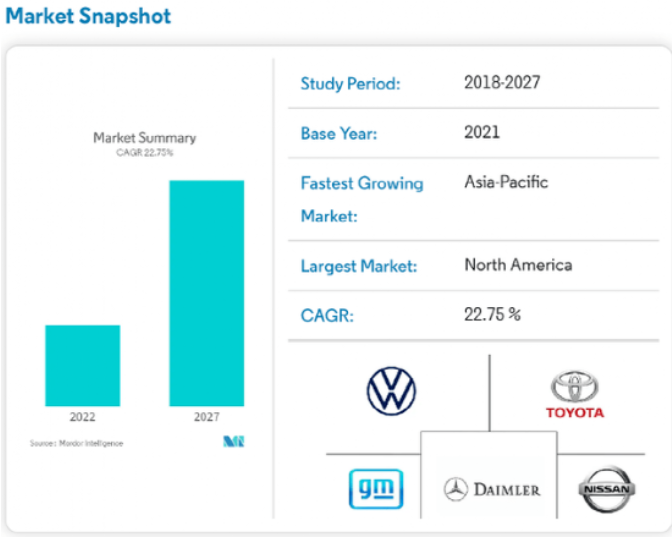
Task: Click the Volkswagen logo
Action: (391, 391)
